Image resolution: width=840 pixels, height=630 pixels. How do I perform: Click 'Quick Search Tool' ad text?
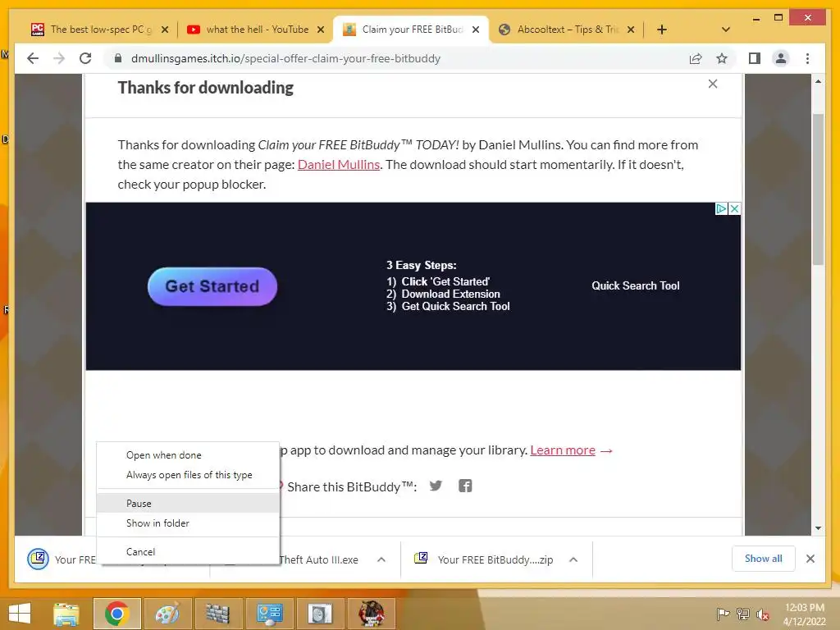(636, 285)
